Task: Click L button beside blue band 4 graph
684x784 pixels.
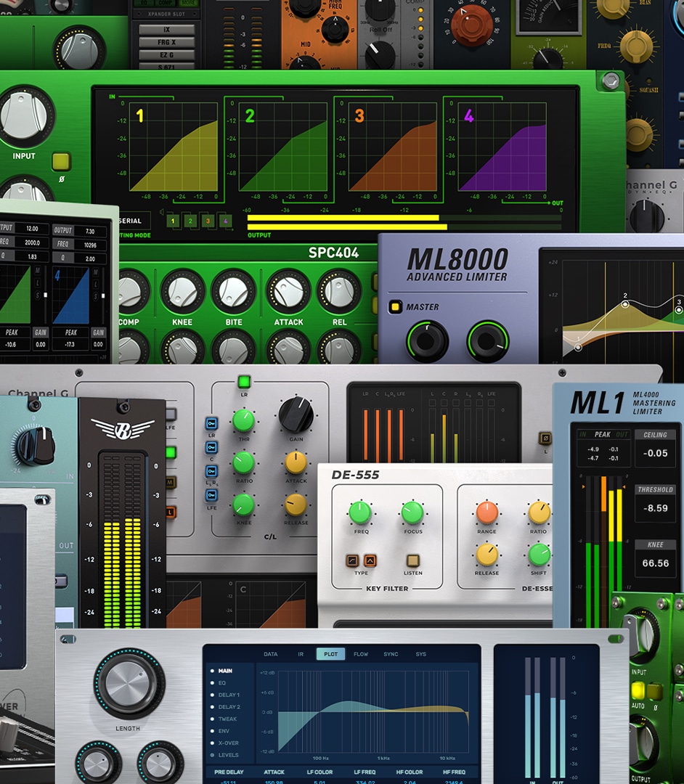Action: 96,283
